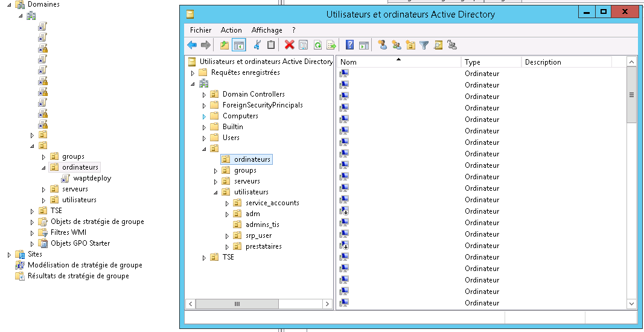Sort by the Nom column header
Image resolution: width=644 pixels, height=332 pixels.
[399, 62]
